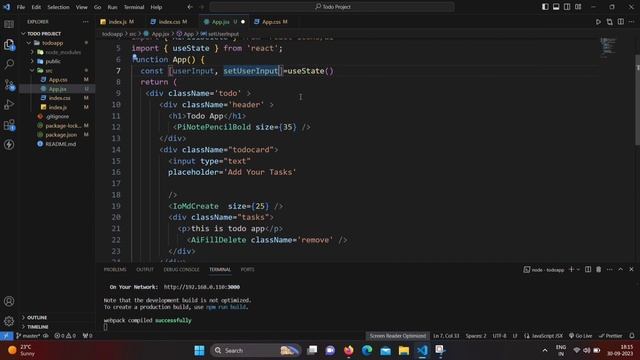640x360 pixels.
Task: Open the Terminal menu
Action: [x=134, y=7]
